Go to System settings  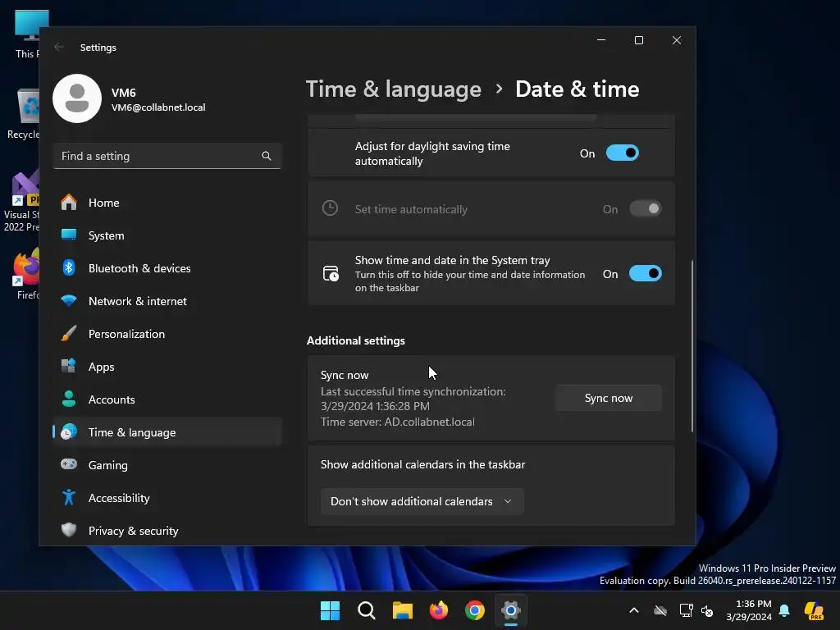tap(167, 235)
